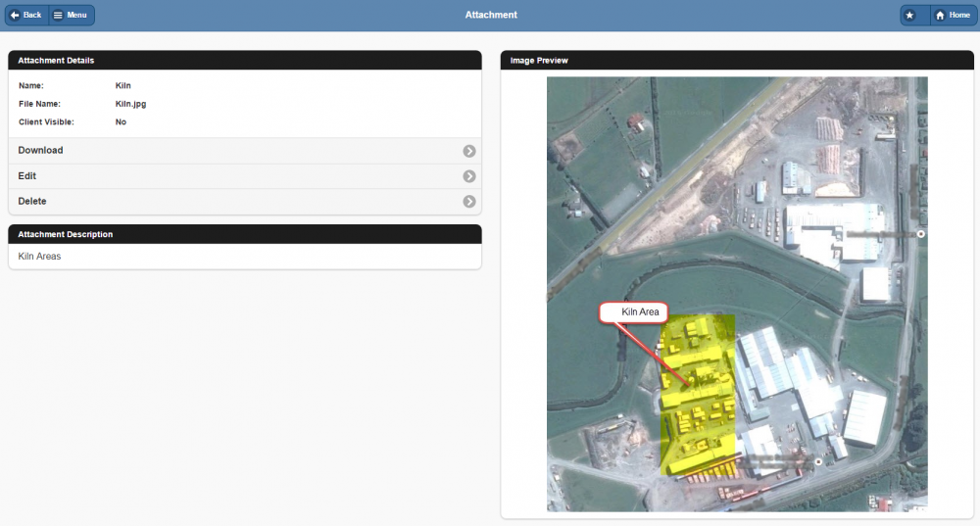Click the arrow icon on the Edit row
The height and width of the screenshot is (526, 980).
469,176
